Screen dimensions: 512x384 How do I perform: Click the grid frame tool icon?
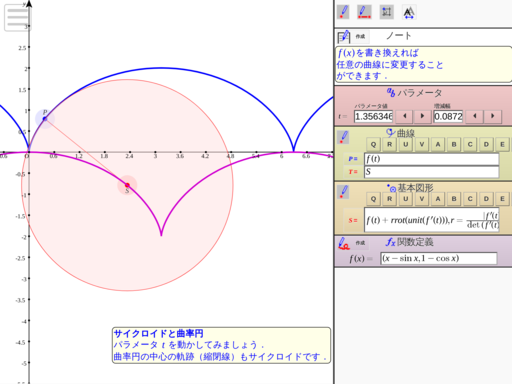pyautogui.click(x=387, y=12)
